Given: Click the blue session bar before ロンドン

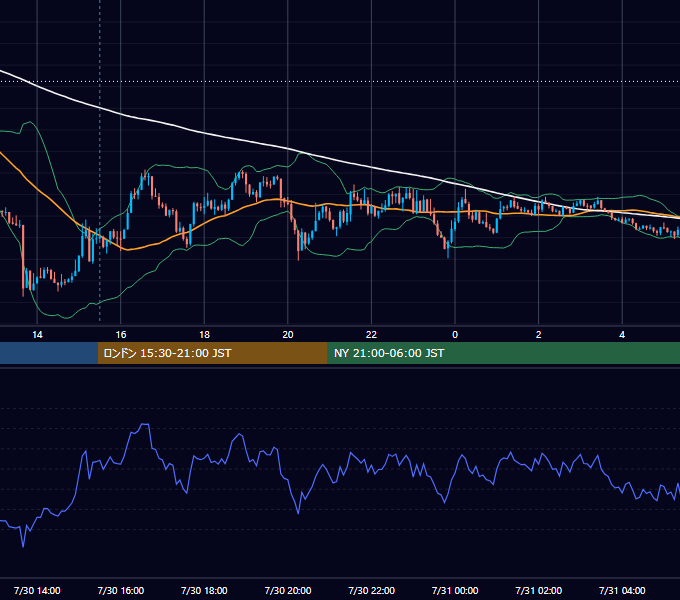Looking at the screenshot, I should (x=49, y=353).
